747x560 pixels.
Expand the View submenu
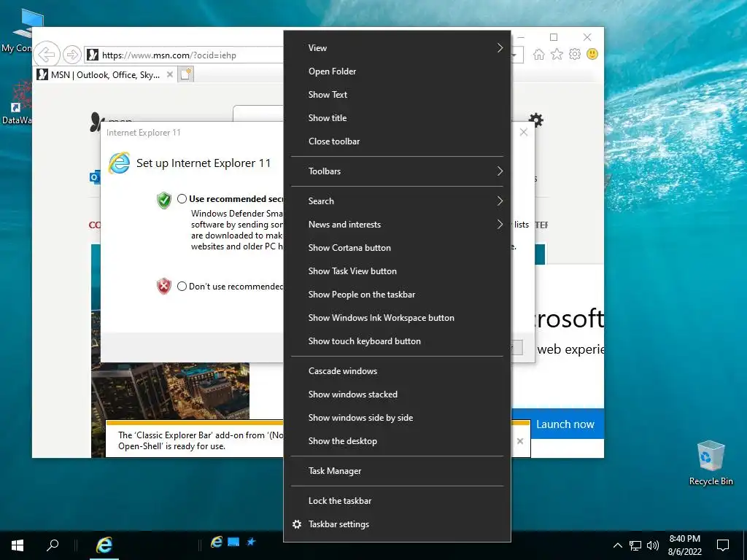(397, 47)
